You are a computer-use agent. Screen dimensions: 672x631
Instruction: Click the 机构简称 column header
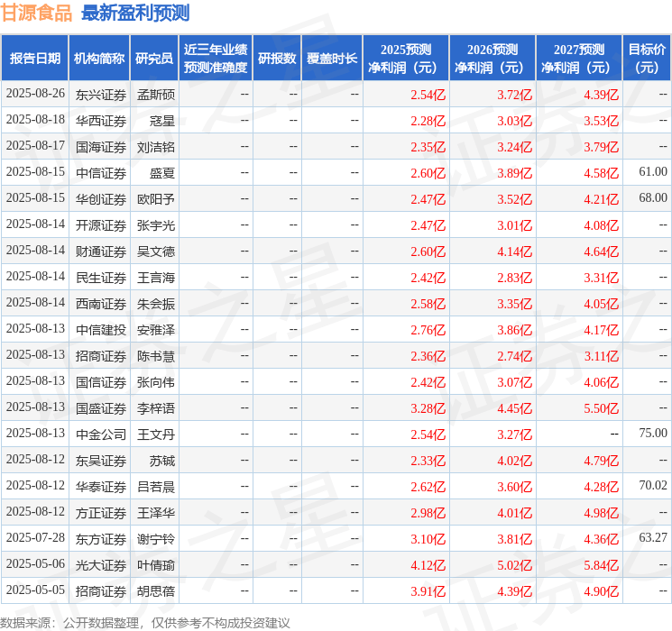(99, 59)
